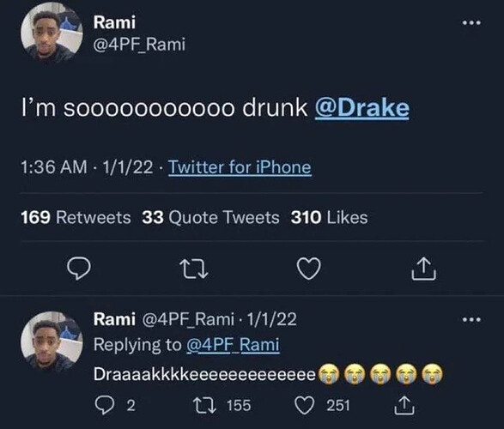The image size is (504, 429).
Task: Open Rami's profile picture on the main tweet
Action: point(52,33)
